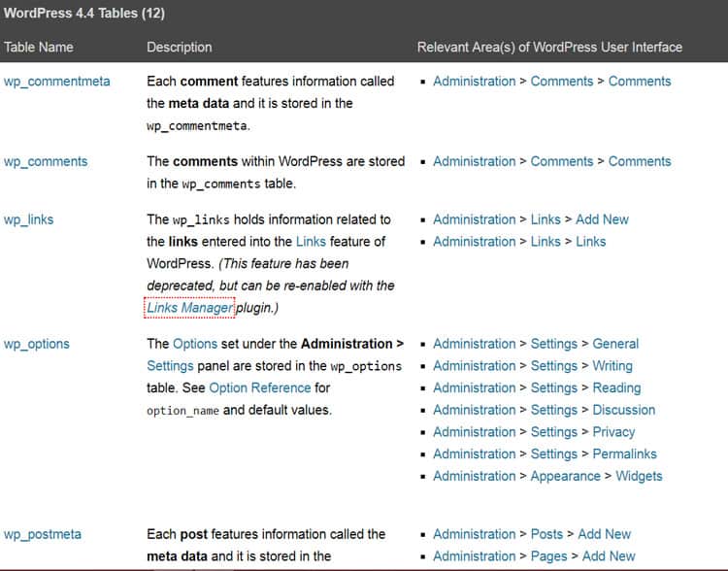Image resolution: width=728 pixels, height=571 pixels.
Task: Click Administration link before Settings > Privacy
Action: [475, 432]
